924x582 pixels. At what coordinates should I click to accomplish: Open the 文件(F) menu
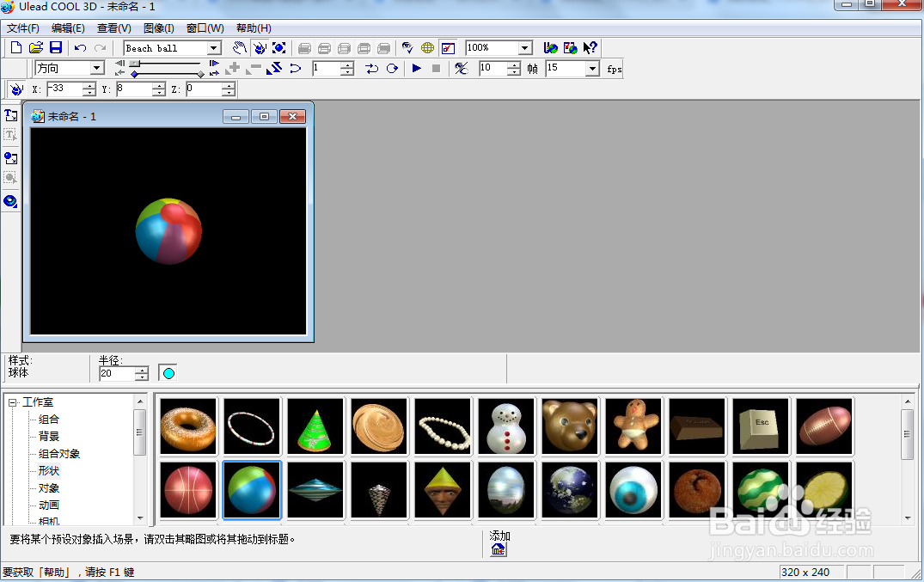pos(22,28)
